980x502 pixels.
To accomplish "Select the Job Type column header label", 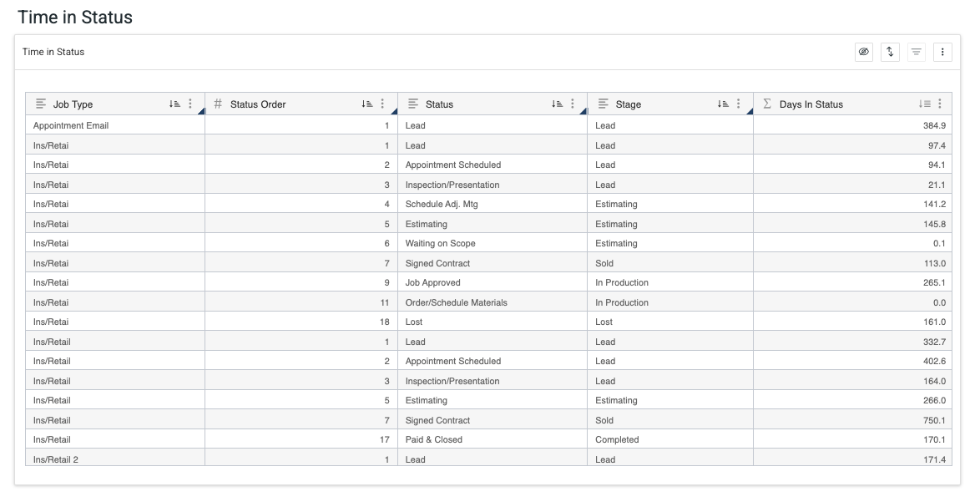I will tap(73, 104).
